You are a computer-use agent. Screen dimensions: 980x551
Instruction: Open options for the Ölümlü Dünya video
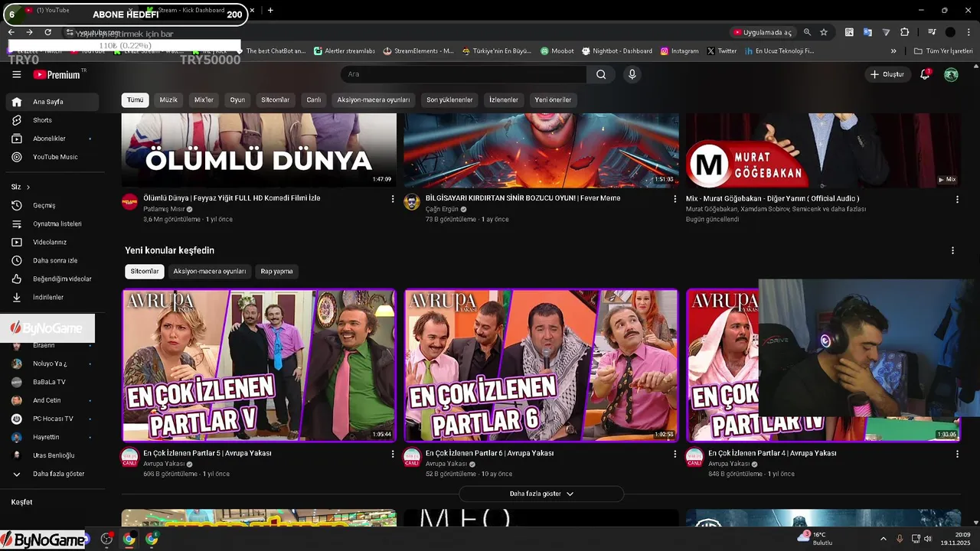point(393,199)
